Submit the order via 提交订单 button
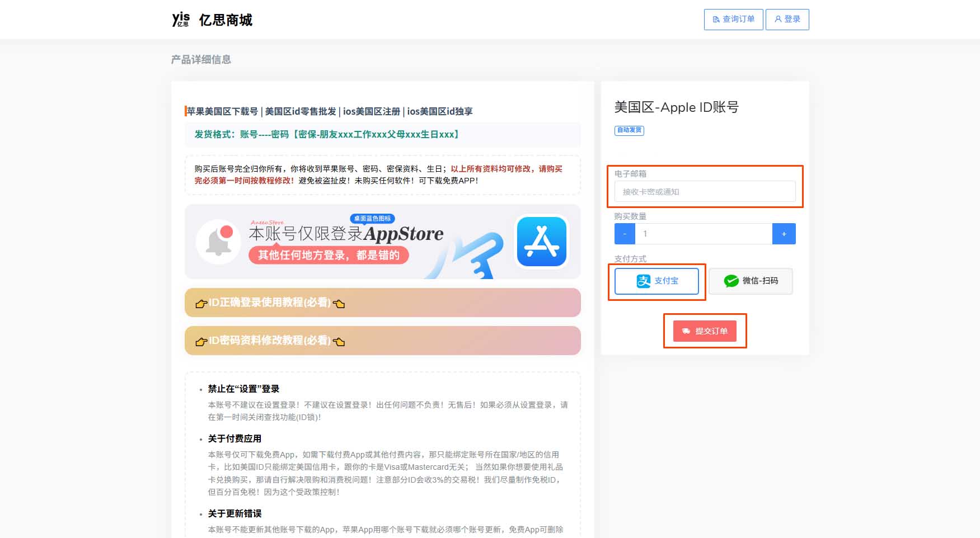Screen dimensions: 980x538 [x=705, y=331]
